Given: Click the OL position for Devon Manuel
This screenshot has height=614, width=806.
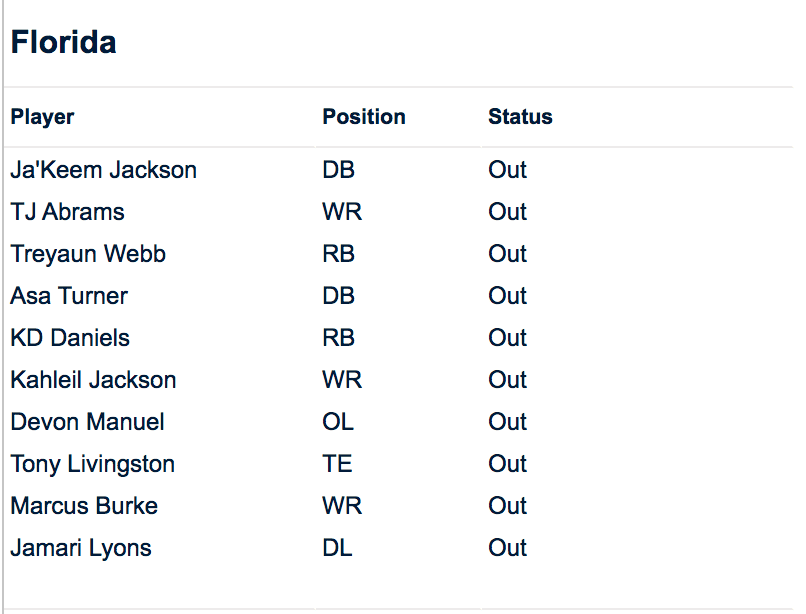Looking at the screenshot, I should tap(338, 422).
